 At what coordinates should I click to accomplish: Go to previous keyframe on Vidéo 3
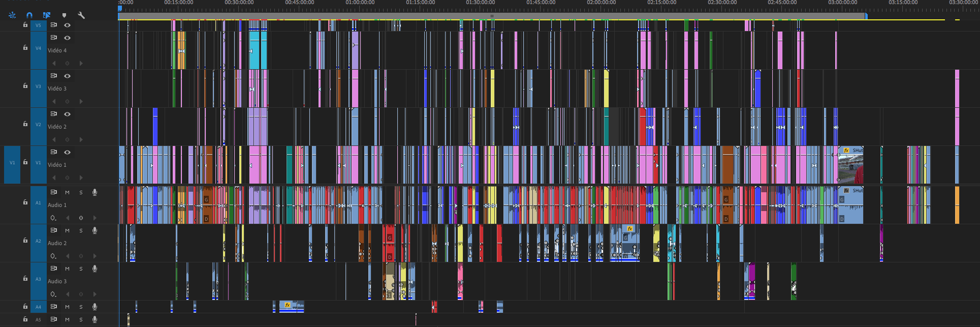coord(54,102)
